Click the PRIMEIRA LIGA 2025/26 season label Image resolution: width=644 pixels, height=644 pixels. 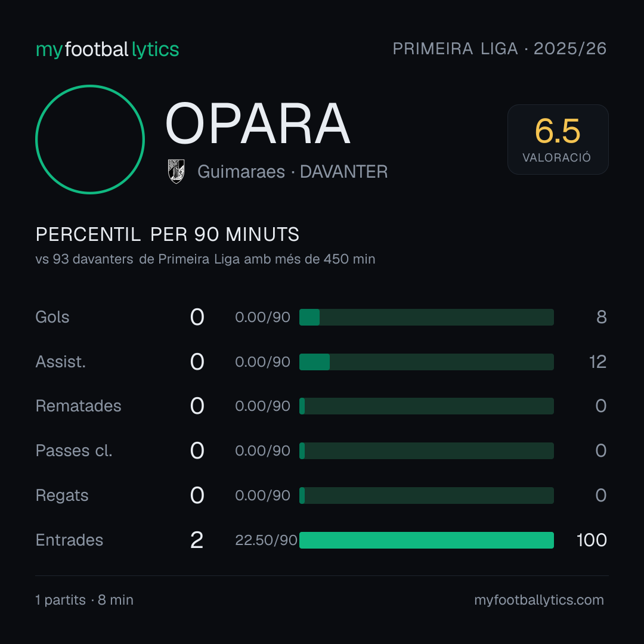point(500,48)
